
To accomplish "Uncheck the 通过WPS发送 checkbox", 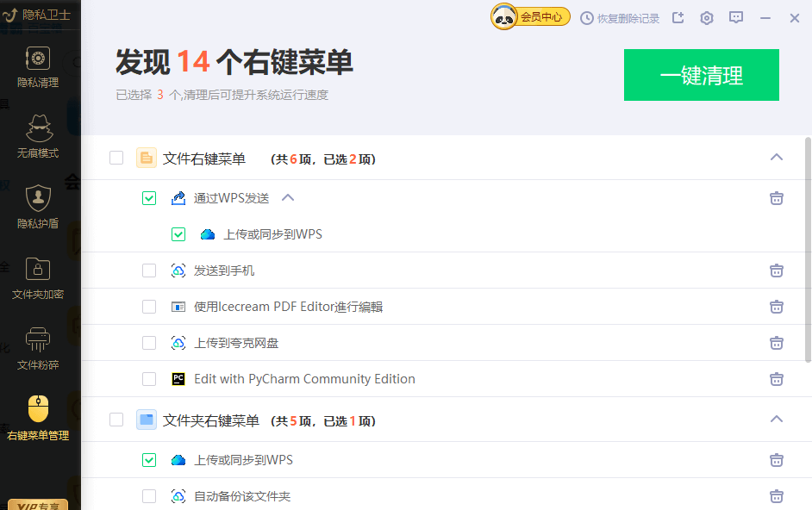I will (149, 197).
